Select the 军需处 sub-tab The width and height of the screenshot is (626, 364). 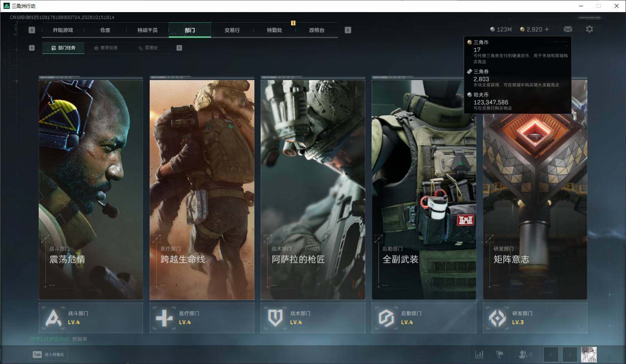(148, 48)
